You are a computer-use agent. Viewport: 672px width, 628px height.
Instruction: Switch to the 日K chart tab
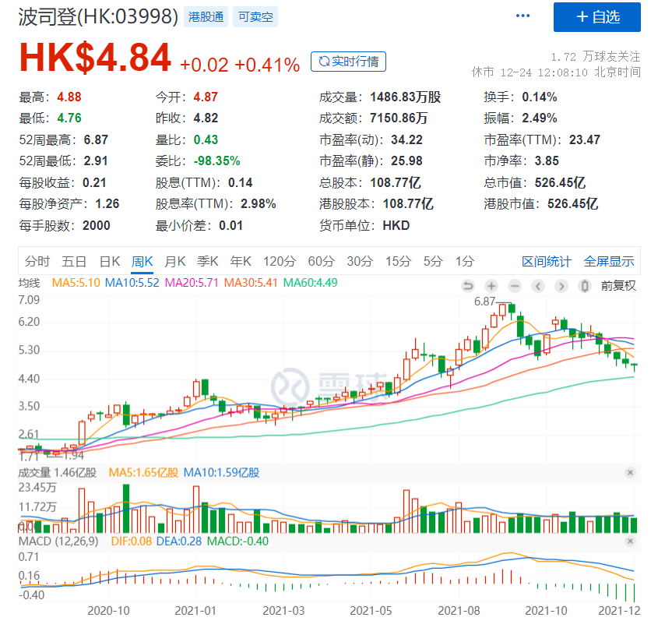click(x=110, y=261)
